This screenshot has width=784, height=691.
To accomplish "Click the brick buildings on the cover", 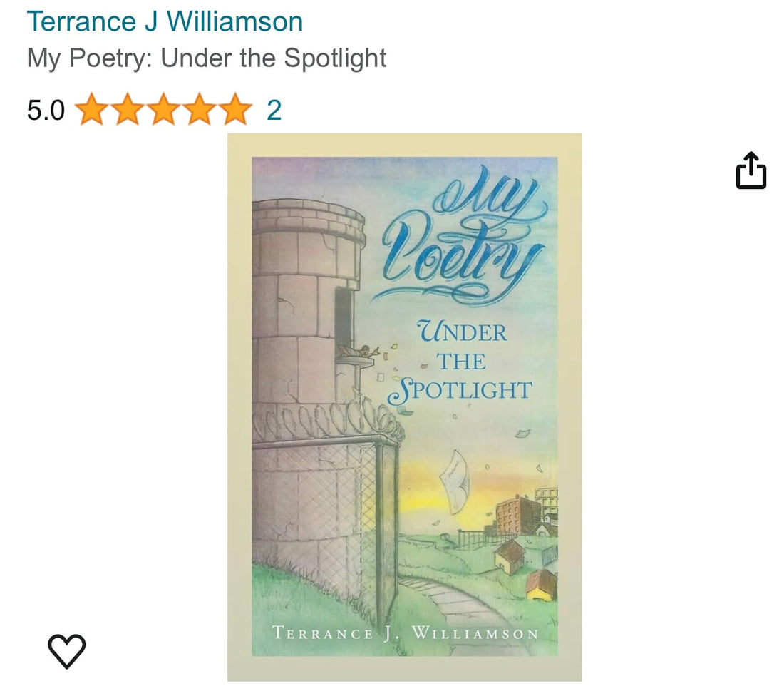I will point(519,515).
